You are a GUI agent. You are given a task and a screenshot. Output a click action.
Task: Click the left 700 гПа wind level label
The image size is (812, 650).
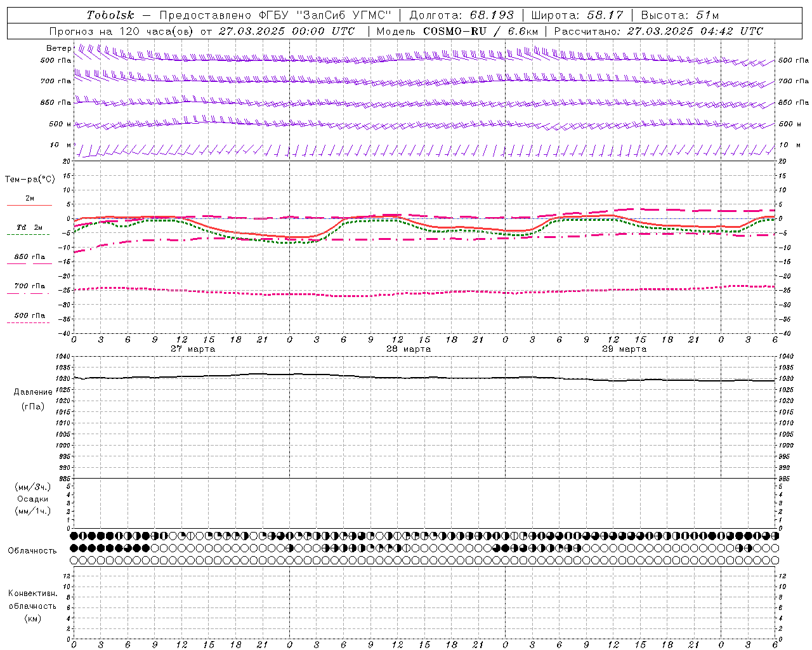click(56, 81)
